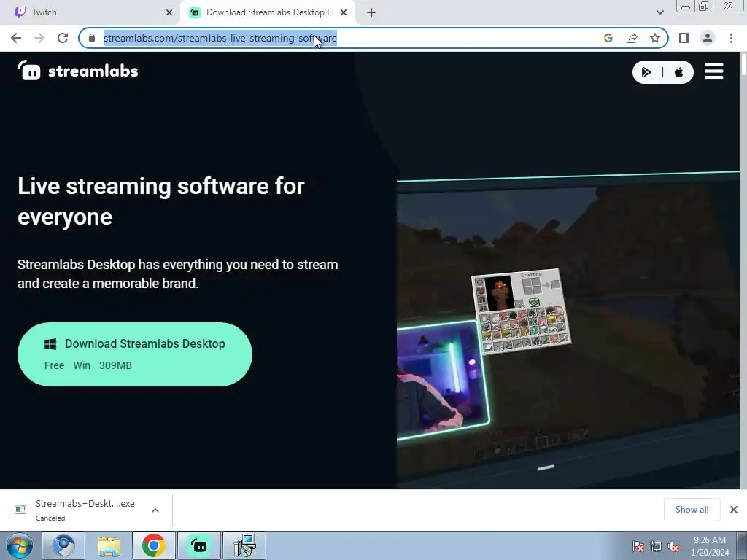This screenshot has width=747, height=560.
Task: Open Streamlabs app from the taskbar
Action: click(x=199, y=545)
